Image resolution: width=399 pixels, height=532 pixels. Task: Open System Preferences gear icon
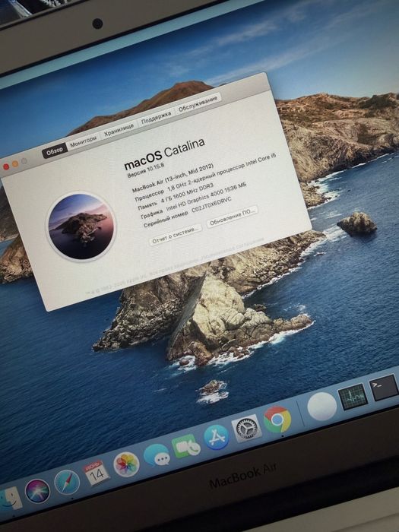pos(247,428)
